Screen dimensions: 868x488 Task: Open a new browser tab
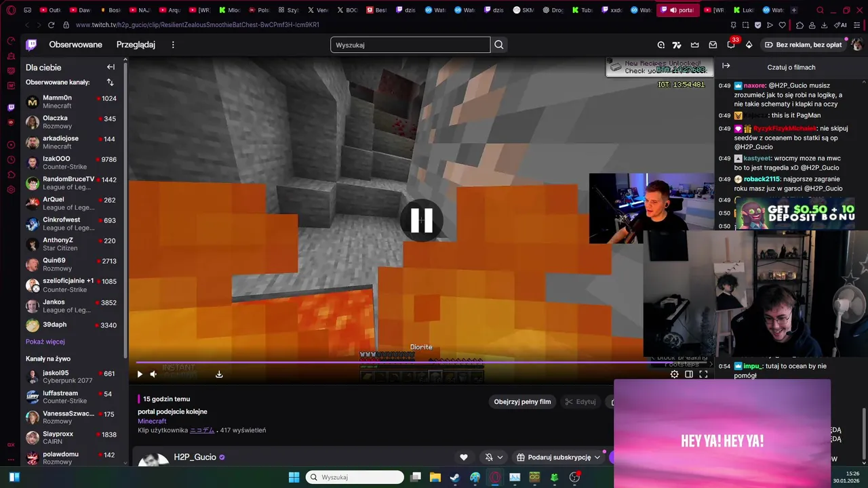click(x=794, y=10)
